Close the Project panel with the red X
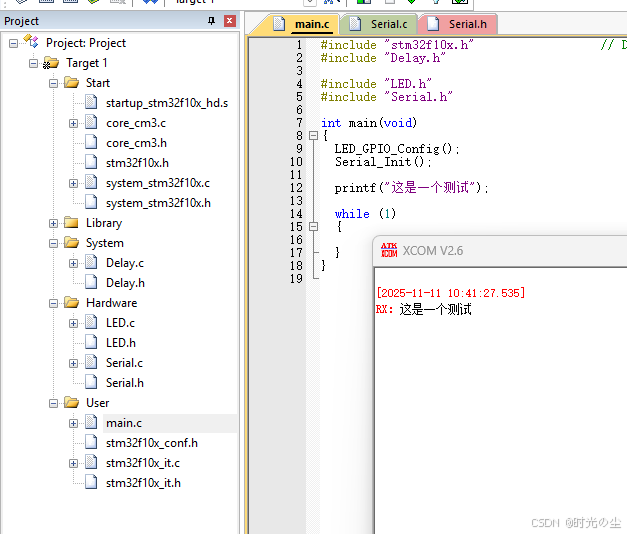 [x=230, y=21]
